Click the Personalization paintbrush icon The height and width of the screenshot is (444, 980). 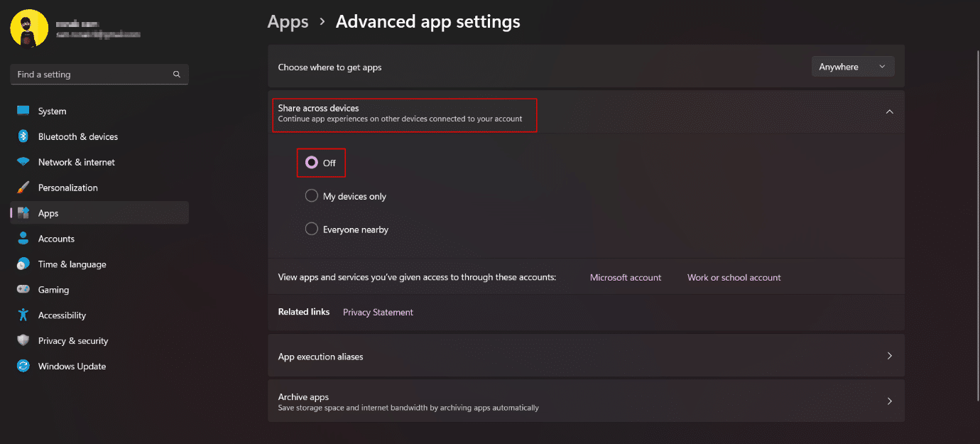(23, 188)
